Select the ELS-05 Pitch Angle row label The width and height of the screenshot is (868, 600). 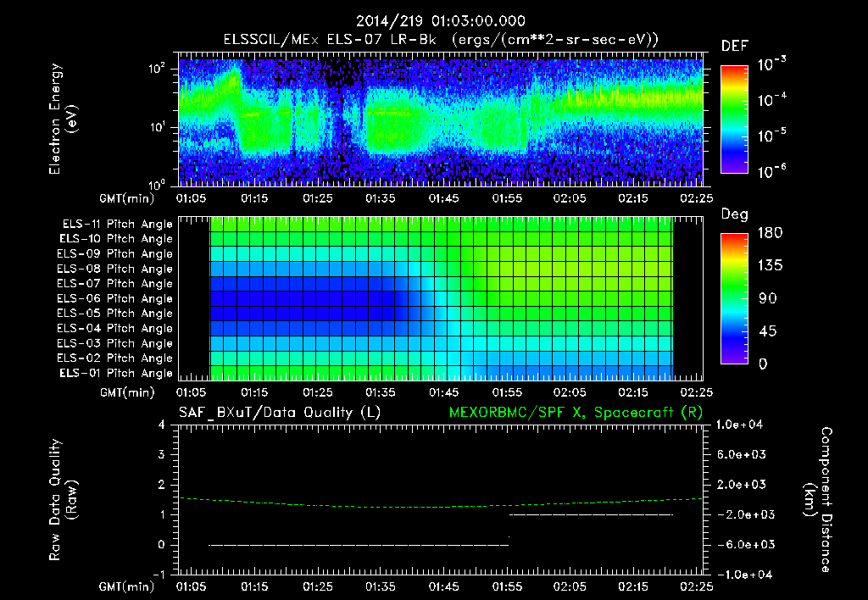click(x=114, y=314)
